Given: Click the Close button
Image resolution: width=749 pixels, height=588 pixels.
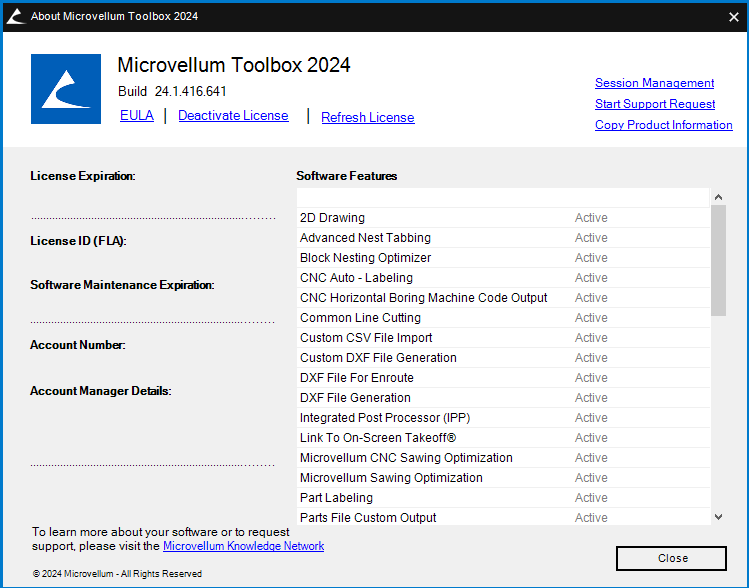Looking at the screenshot, I should click(671, 558).
